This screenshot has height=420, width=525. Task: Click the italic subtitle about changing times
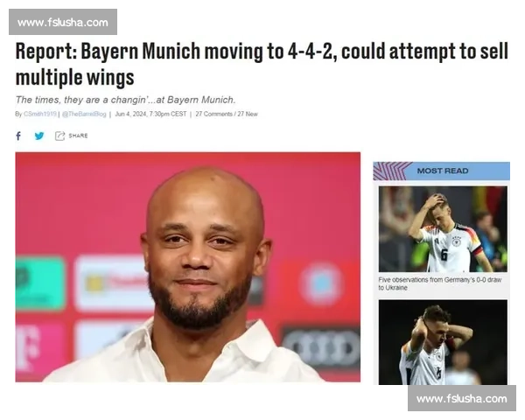[125, 100]
